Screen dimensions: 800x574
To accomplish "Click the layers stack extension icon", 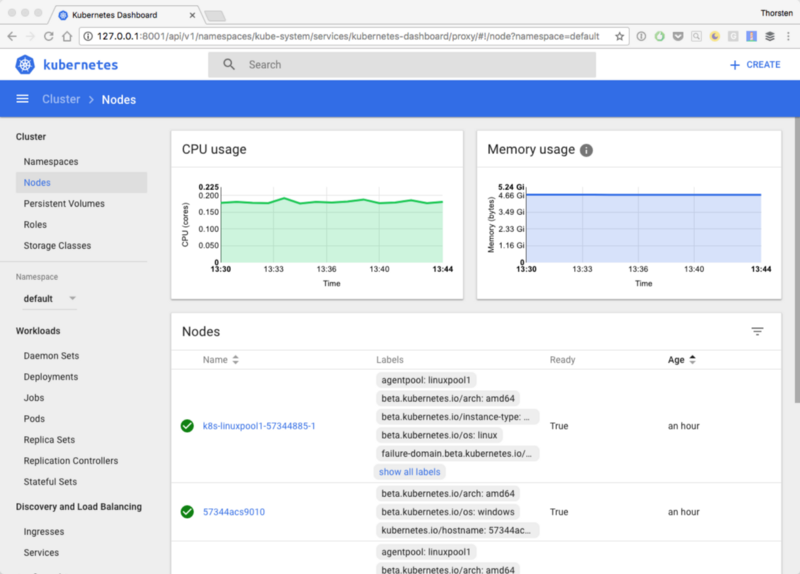I will [x=770, y=36].
